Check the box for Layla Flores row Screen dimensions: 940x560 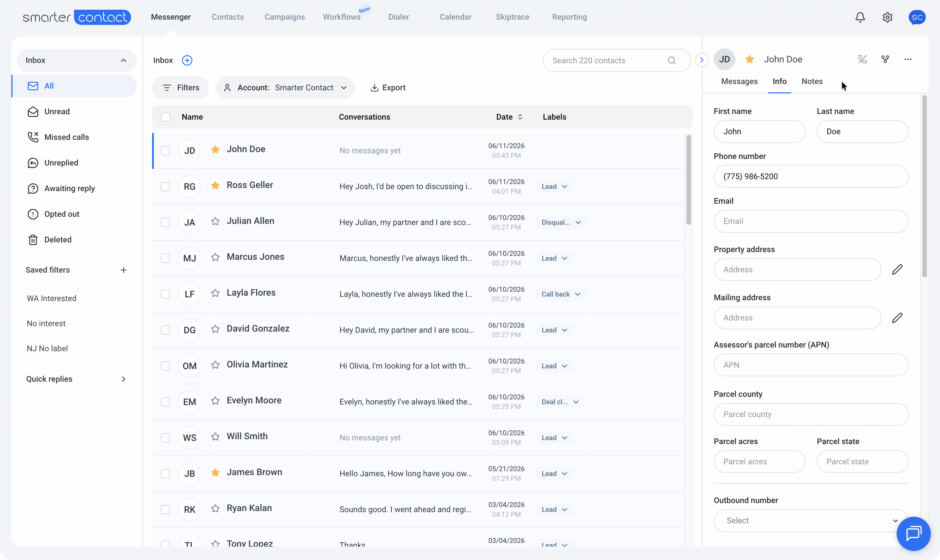pyautogui.click(x=165, y=294)
